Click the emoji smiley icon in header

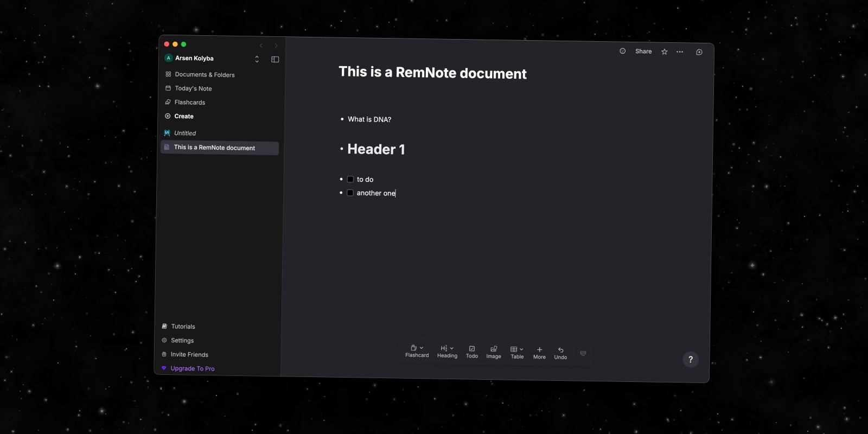[x=623, y=51]
